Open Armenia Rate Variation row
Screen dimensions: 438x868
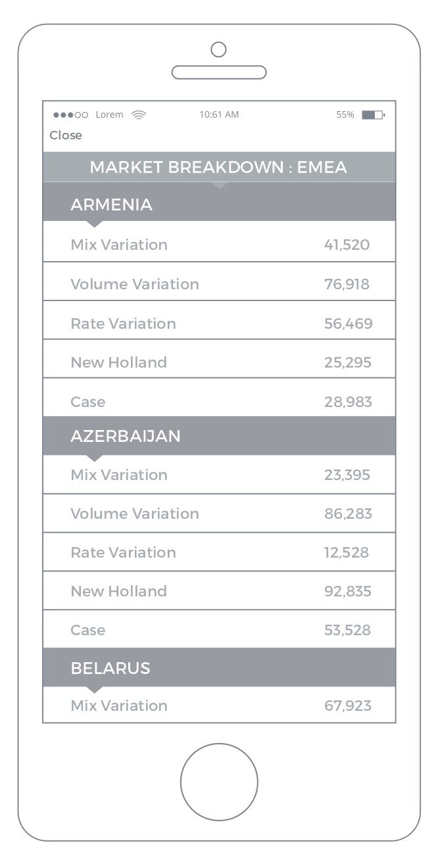(x=219, y=324)
